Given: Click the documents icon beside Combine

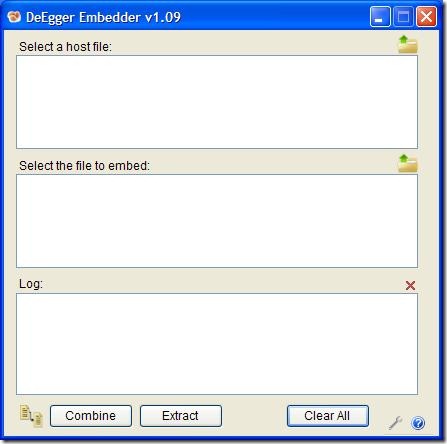Looking at the screenshot, I should pyautogui.click(x=31, y=416).
